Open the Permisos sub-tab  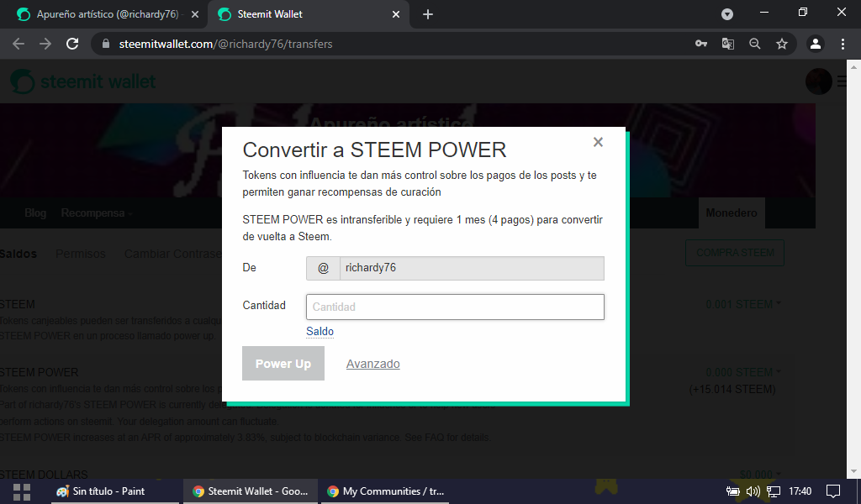[x=80, y=254]
